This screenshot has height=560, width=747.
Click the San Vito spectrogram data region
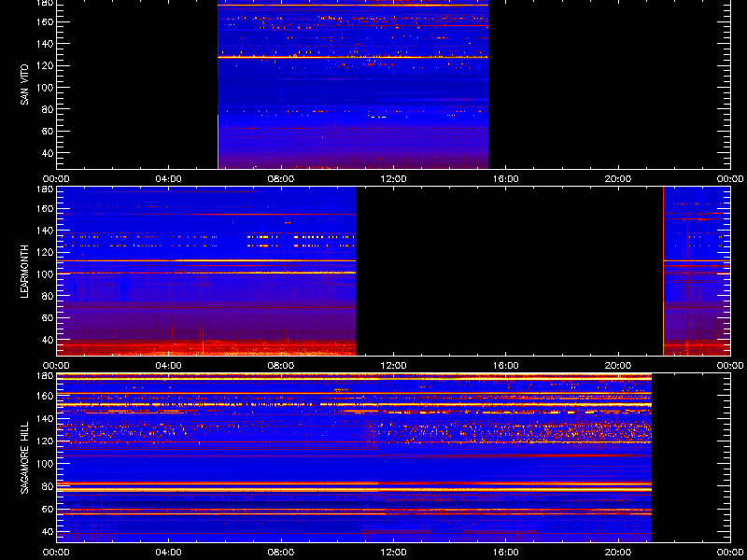[353, 84]
